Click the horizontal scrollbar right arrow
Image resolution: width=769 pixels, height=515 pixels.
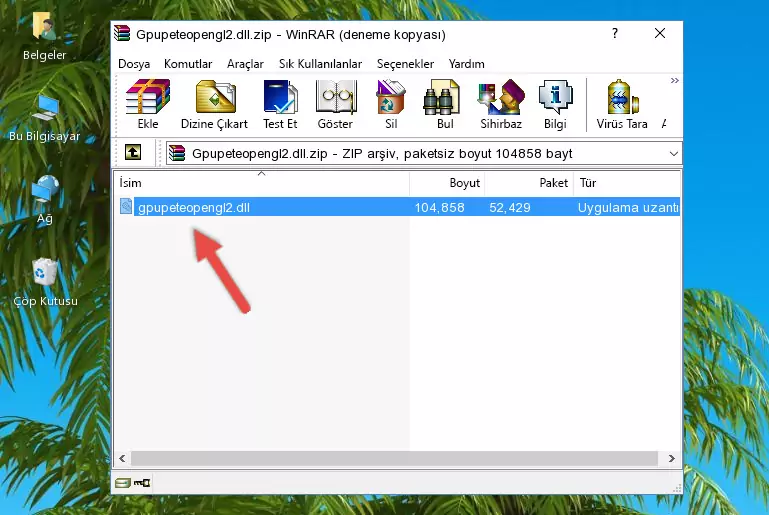672,459
